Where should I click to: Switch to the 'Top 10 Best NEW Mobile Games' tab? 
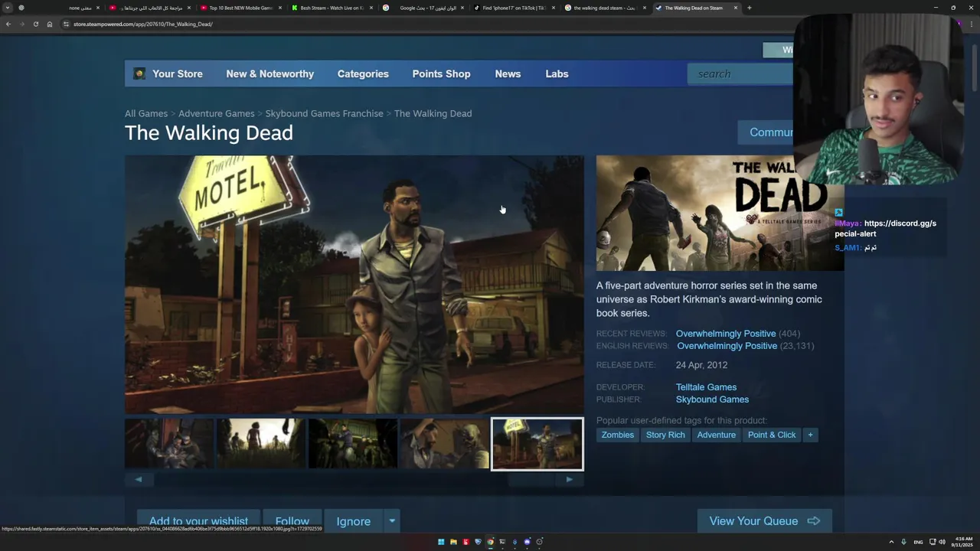(x=240, y=8)
